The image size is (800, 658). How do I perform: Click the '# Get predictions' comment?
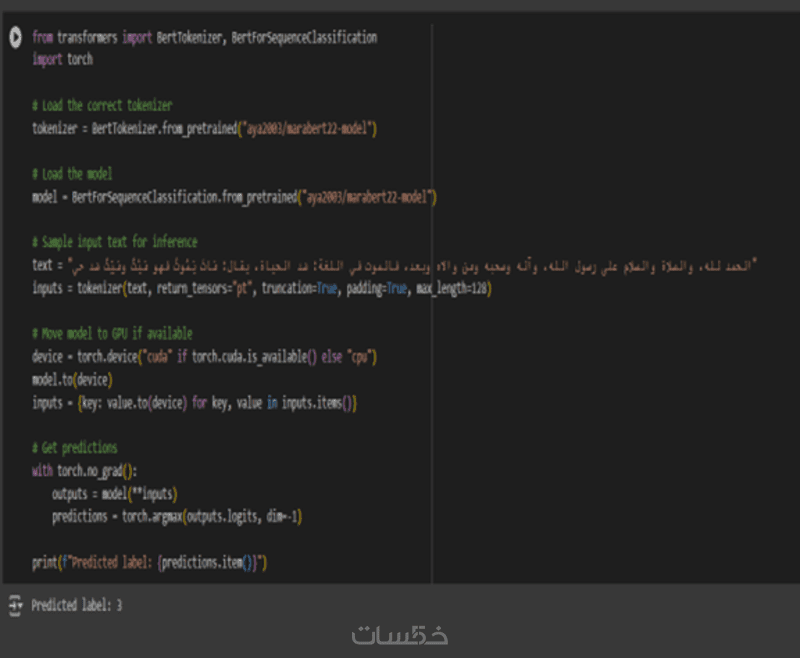tap(74, 448)
